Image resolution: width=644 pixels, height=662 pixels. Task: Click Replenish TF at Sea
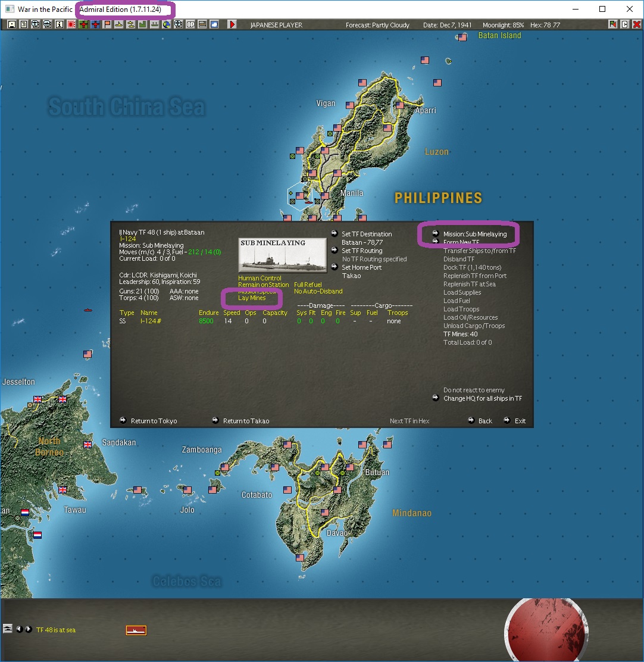click(469, 284)
